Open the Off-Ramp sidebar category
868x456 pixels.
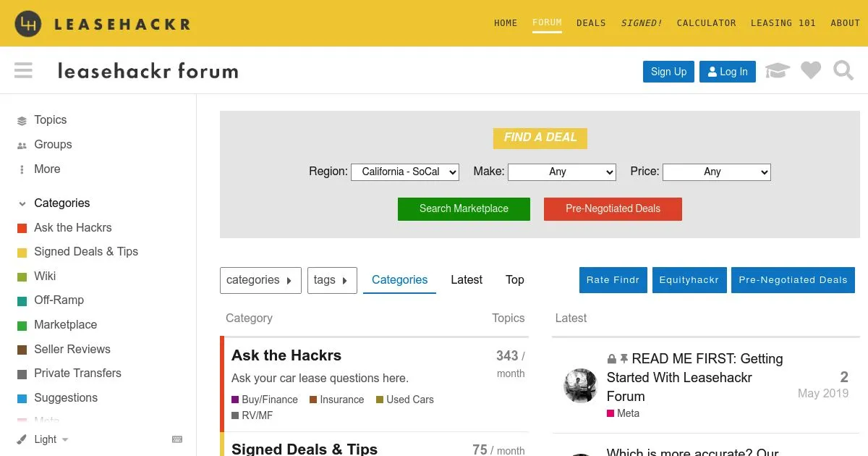coord(59,300)
